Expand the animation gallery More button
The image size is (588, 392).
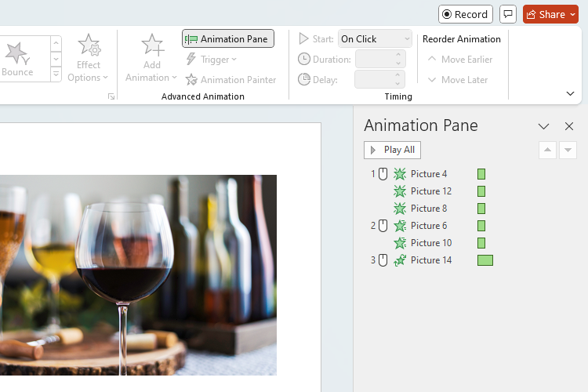pos(56,74)
